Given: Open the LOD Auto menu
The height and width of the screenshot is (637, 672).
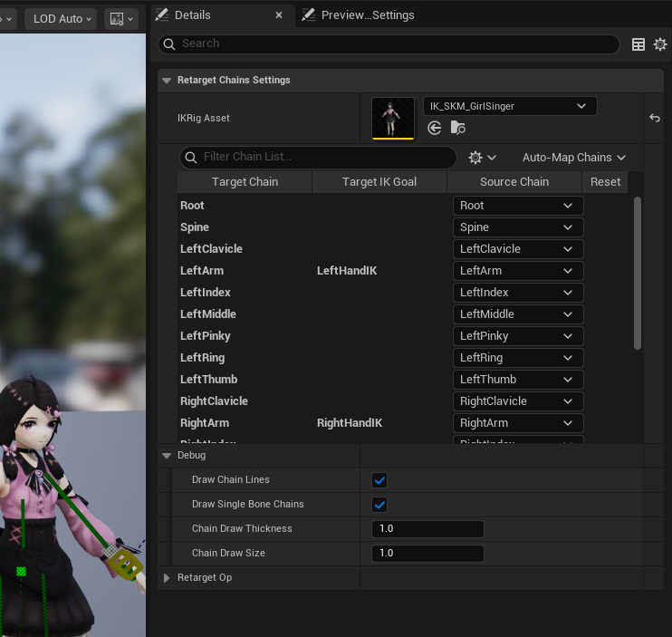Looking at the screenshot, I should (61, 19).
